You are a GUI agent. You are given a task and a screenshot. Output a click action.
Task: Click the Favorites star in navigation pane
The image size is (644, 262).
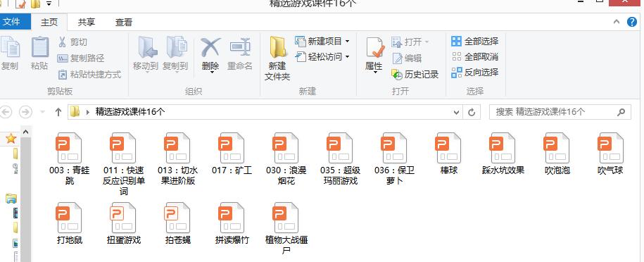coord(11,139)
